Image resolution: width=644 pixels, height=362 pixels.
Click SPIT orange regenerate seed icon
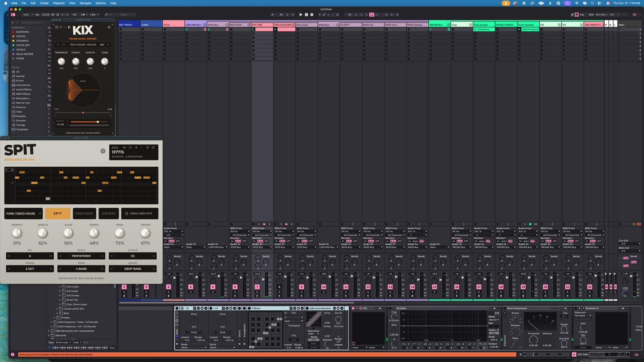tap(130, 147)
